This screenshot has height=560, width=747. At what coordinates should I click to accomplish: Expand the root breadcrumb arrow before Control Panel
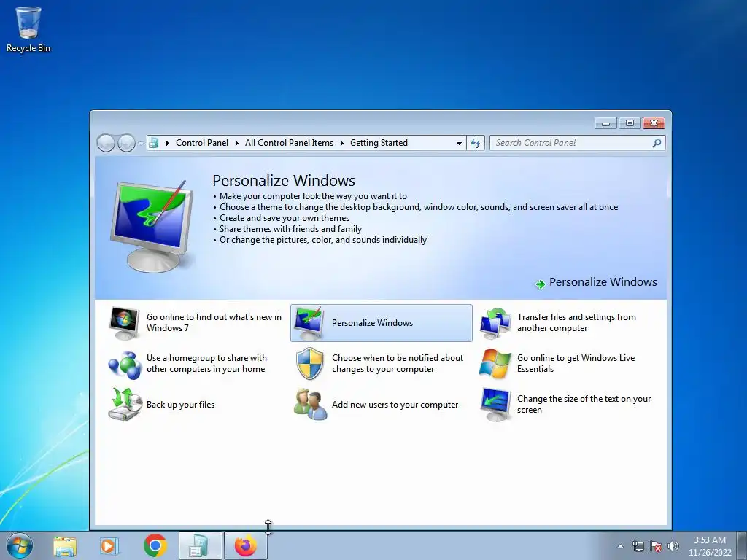167,143
